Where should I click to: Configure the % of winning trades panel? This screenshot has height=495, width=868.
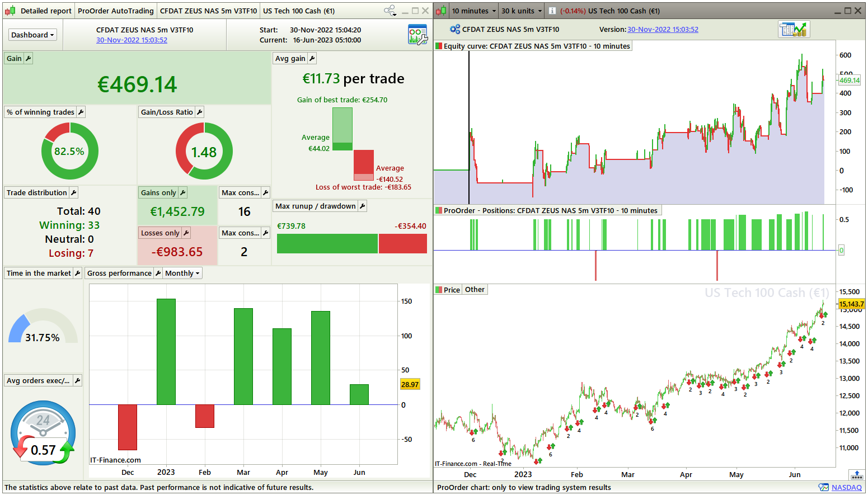point(81,112)
